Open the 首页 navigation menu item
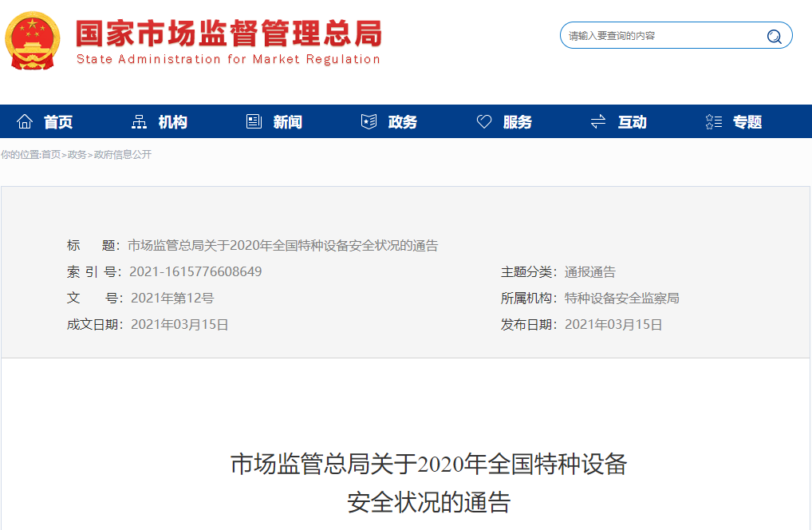The width and height of the screenshot is (812, 530). [x=58, y=122]
